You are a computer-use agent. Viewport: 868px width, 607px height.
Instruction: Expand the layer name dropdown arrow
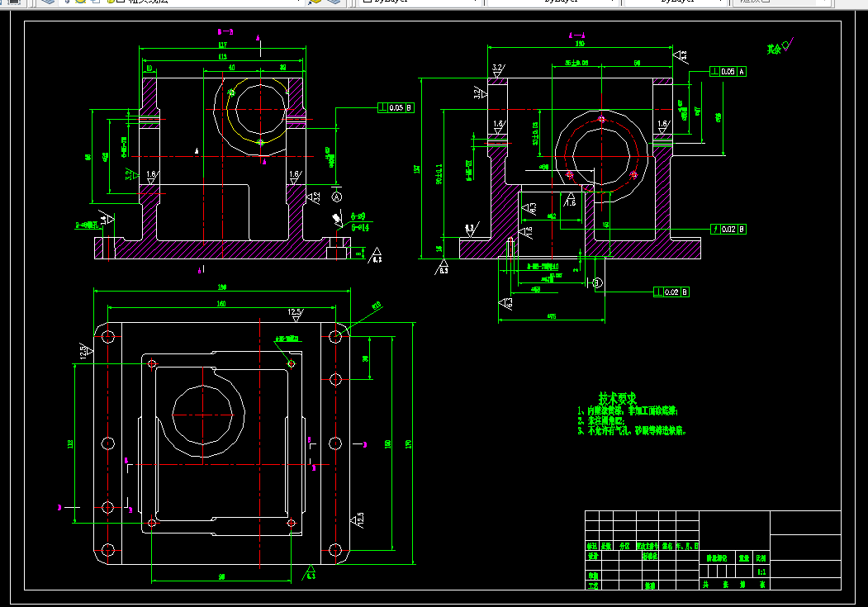[x=298, y=2]
